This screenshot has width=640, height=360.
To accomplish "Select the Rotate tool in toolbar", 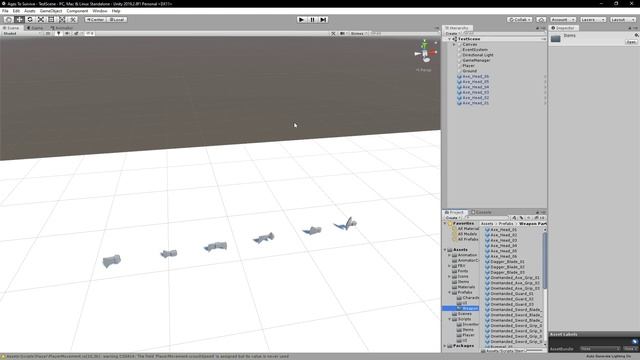I will click(30, 20).
